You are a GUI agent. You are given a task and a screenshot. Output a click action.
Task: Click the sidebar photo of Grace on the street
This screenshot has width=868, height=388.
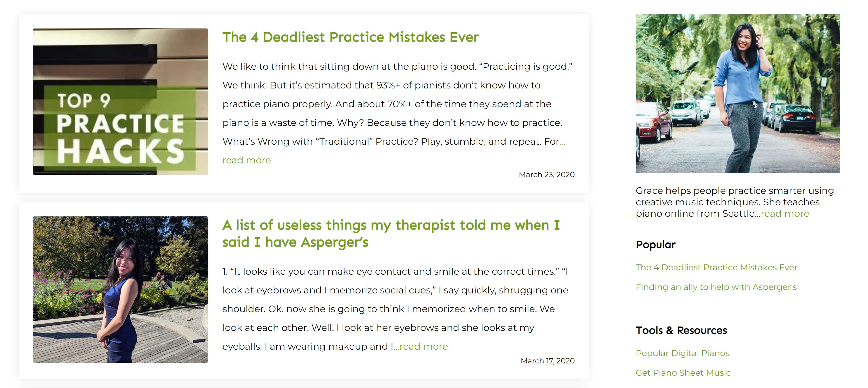pyautogui.click(x=737, y=93)
